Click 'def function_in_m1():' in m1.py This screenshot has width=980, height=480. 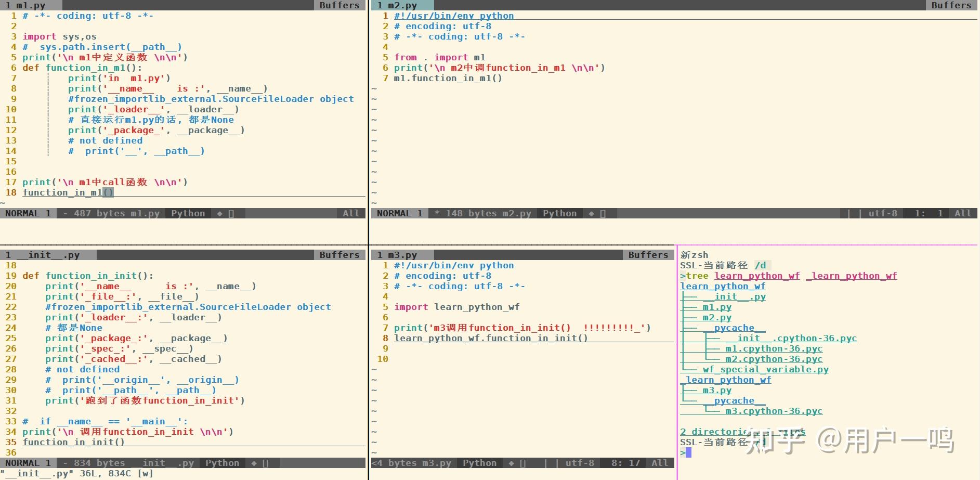pyautogui.click(x=82, y=68)
